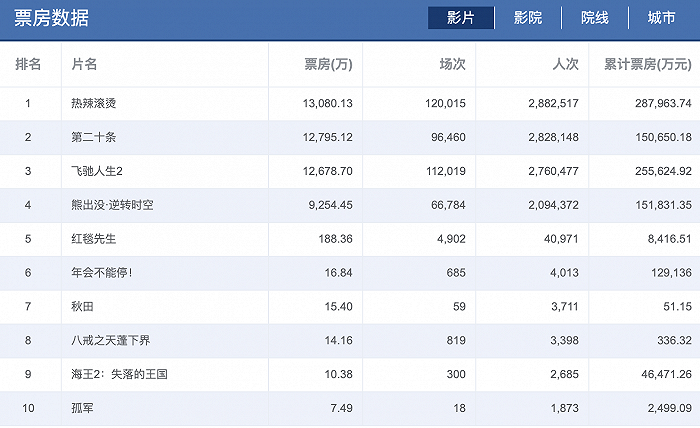Screen dimensions: 700x428
Task: Click the 人次 column header
Action: pyautogui.click(x=566, y=65)
